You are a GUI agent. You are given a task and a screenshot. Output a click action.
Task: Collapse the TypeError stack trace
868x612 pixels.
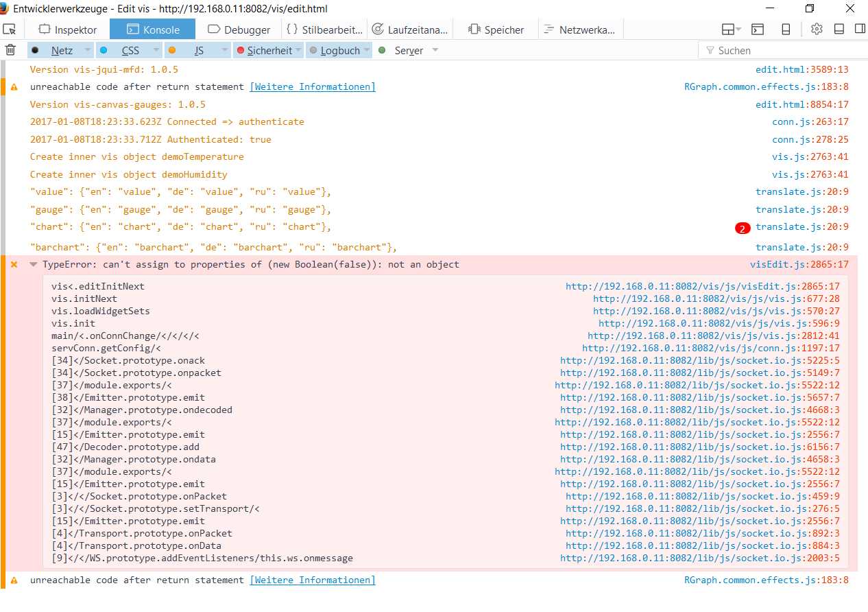point(33,265)
